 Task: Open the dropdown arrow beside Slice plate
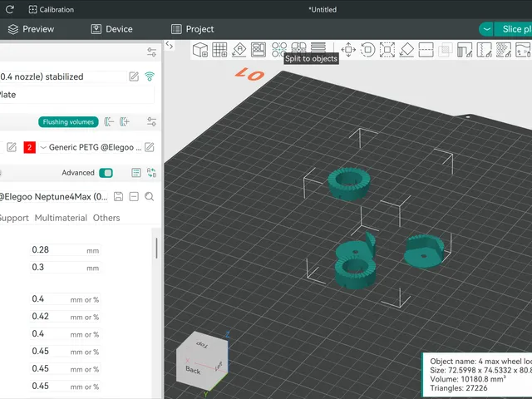tap(486, 29)
